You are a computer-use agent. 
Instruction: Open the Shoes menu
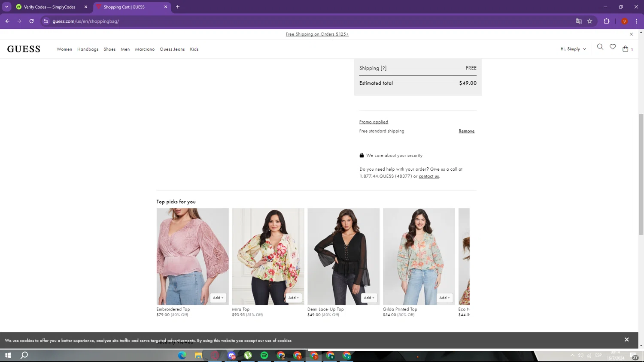(109, 49)
